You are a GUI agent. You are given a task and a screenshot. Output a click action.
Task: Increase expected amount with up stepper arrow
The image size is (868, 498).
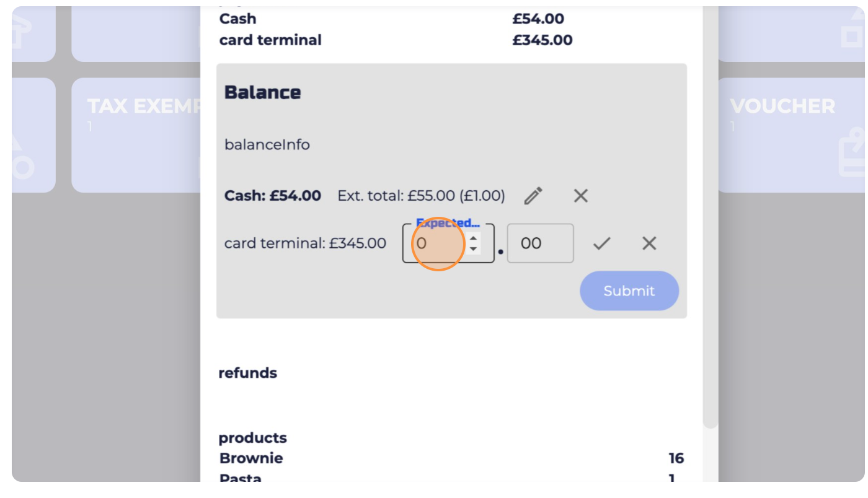pos(474,238)
